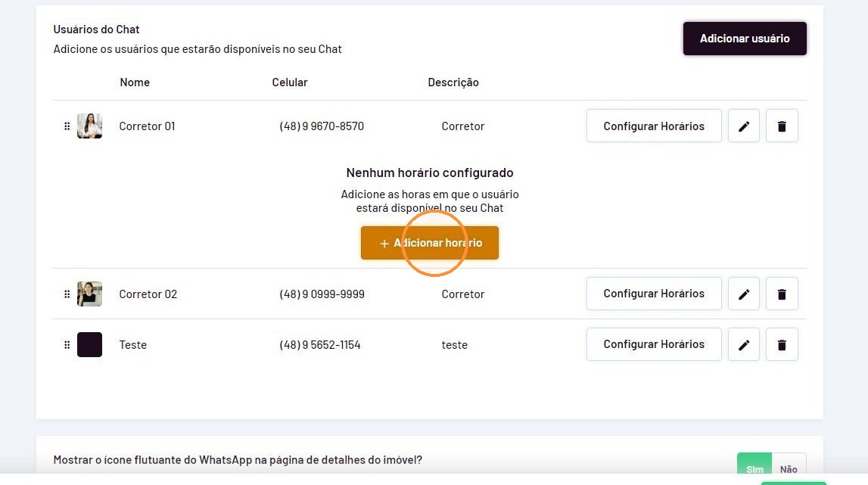
Task: Open Corretor 02 profile photo thumbnail
Action: click(90, 294)
